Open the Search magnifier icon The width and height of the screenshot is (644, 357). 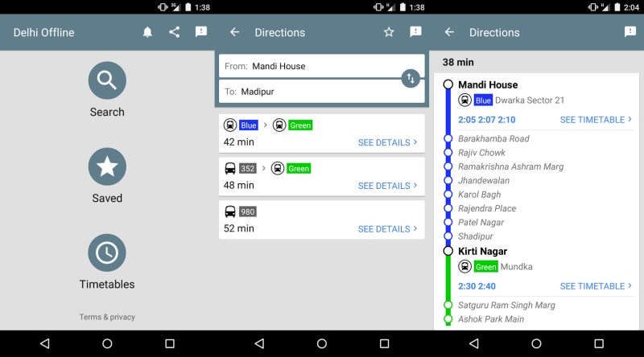(107, 80)
